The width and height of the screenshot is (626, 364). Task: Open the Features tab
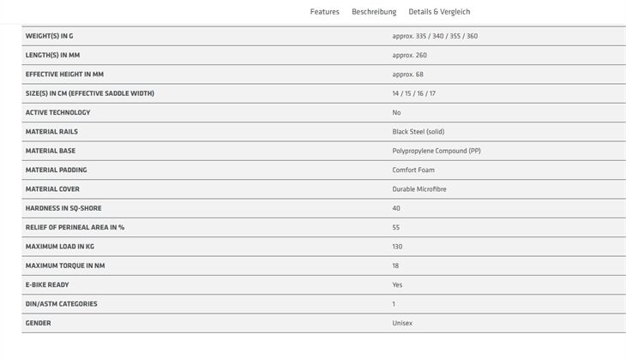pyautogui.click(x=325, y=12)
